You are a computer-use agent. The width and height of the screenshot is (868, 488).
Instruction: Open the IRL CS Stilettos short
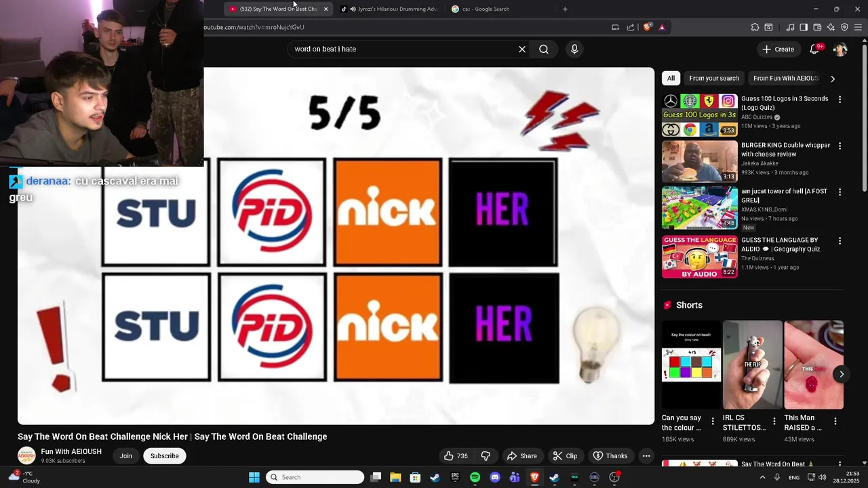pos(753,365)
